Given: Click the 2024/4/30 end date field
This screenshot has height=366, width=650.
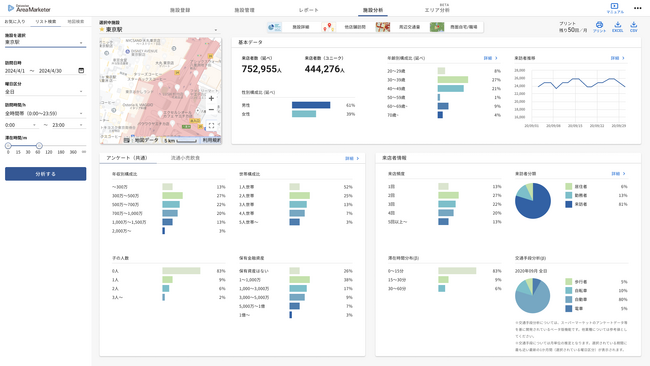Looking at the screenshot, I should (x=51, y=71).
